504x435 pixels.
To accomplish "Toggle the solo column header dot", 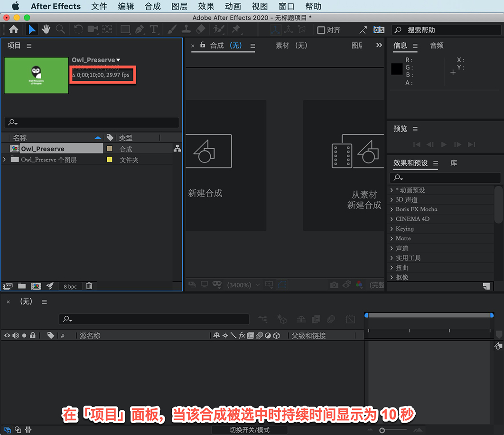I will (24, 336).
